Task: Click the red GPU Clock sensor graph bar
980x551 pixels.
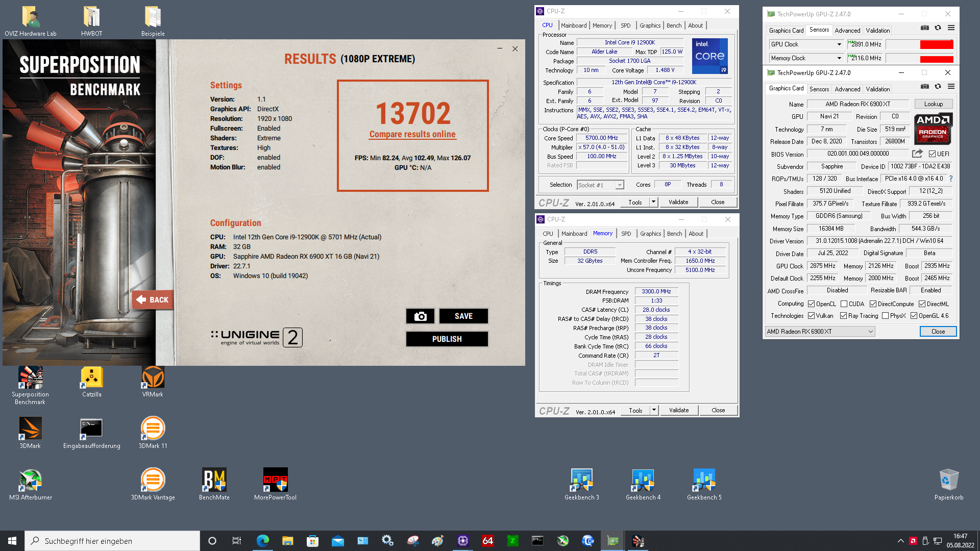Action: (936, 44)
